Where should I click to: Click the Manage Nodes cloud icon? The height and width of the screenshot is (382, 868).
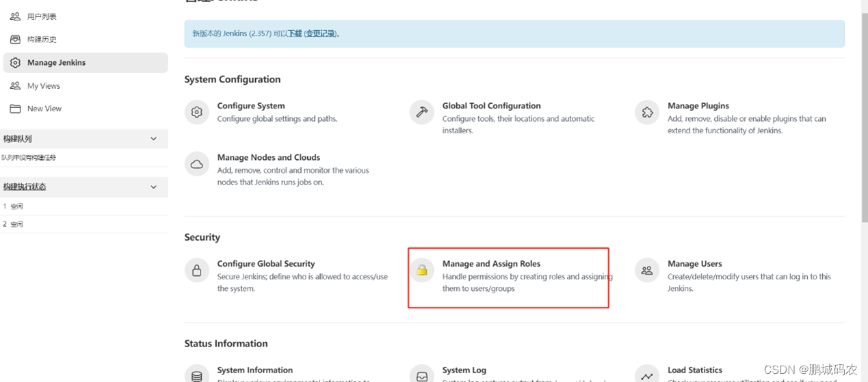click(197, 164)
